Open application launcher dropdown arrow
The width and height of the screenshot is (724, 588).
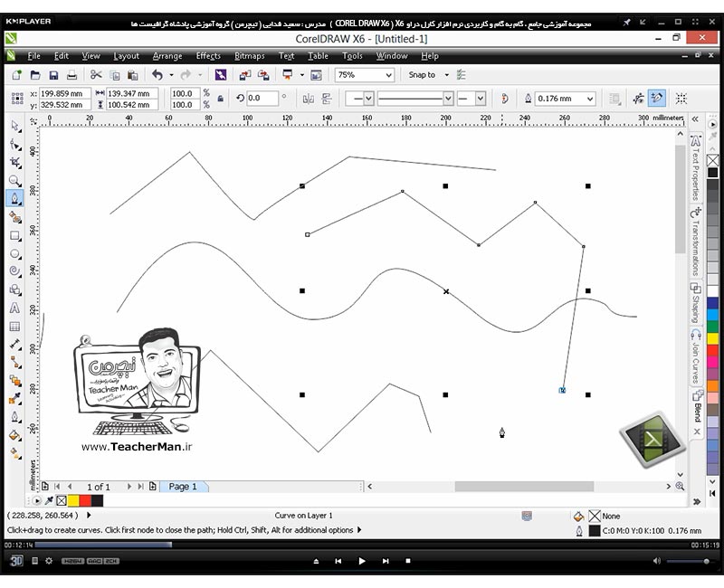click(x=302, y=75)
